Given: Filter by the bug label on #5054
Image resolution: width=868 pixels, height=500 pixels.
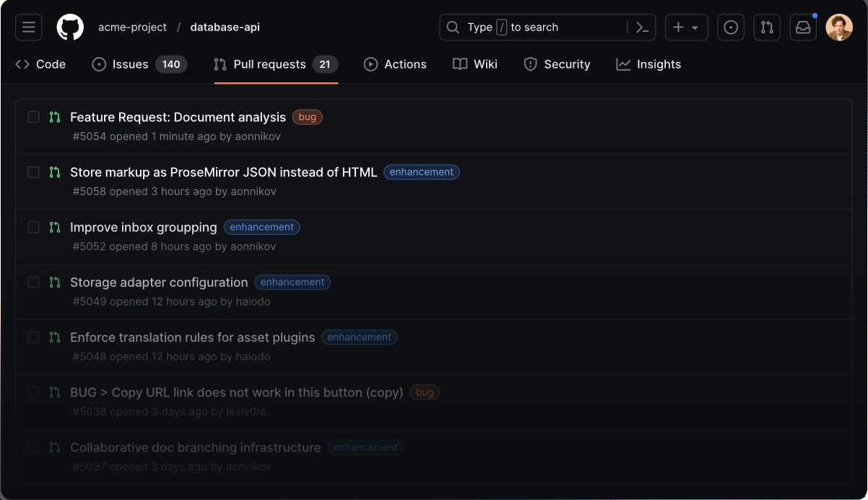Looking at the screenshot, I should coord(308,117).
